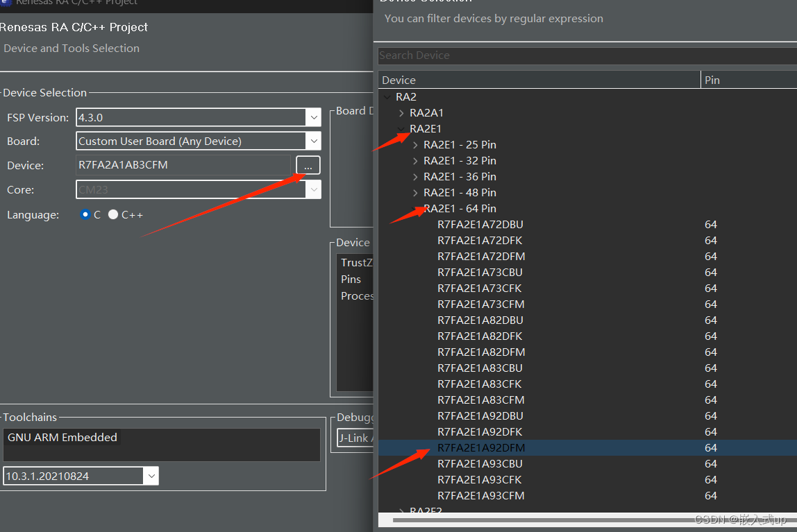This screenshot has width=797, height=532.
Task: Select the C language radio button
Action: 85,215
